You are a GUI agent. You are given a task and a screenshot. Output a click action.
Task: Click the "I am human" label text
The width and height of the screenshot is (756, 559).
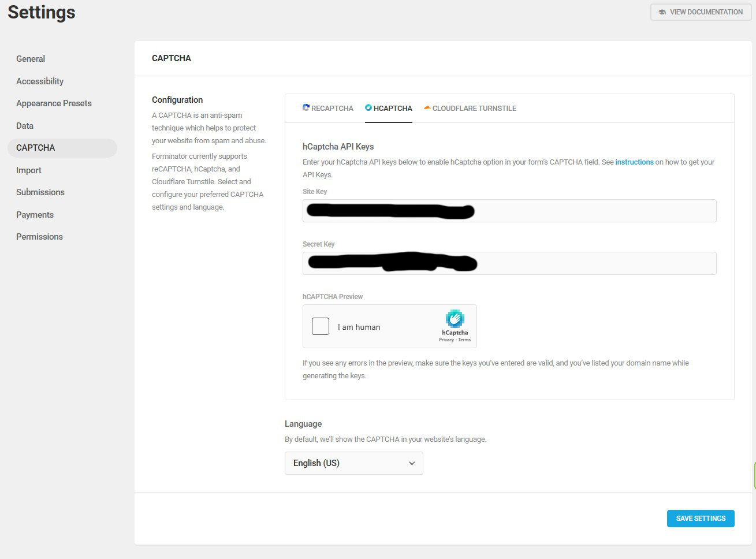(359, 327)
